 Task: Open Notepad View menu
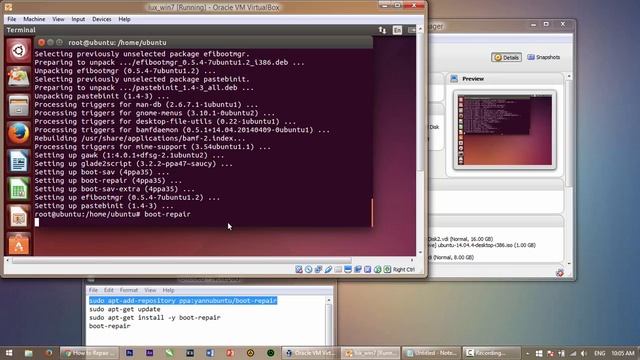pyautogui.click(x=150, y=290)
